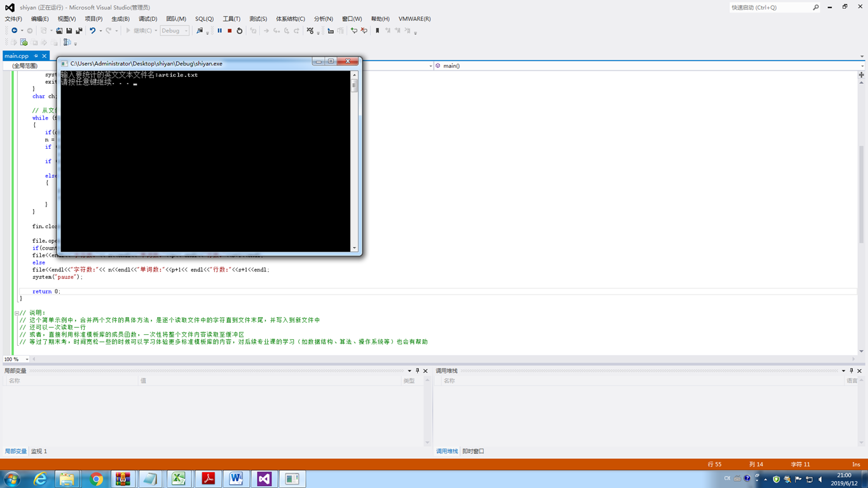
Task: Click the 快速启动 search box
Action: (769, 8)
